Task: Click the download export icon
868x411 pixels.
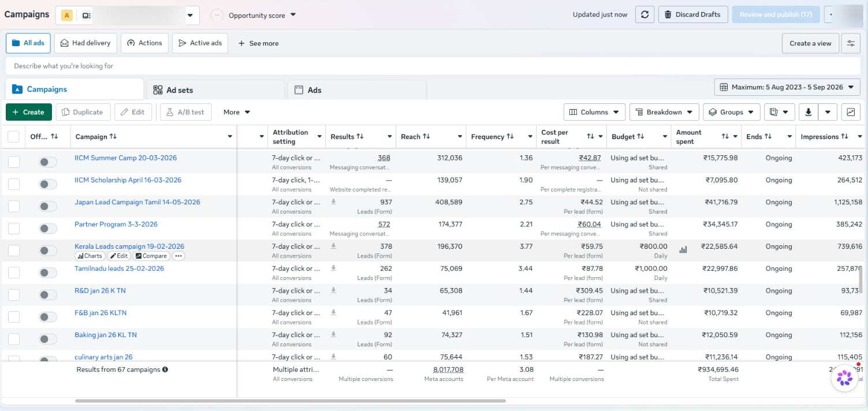Action: click(x=808, y=112)
